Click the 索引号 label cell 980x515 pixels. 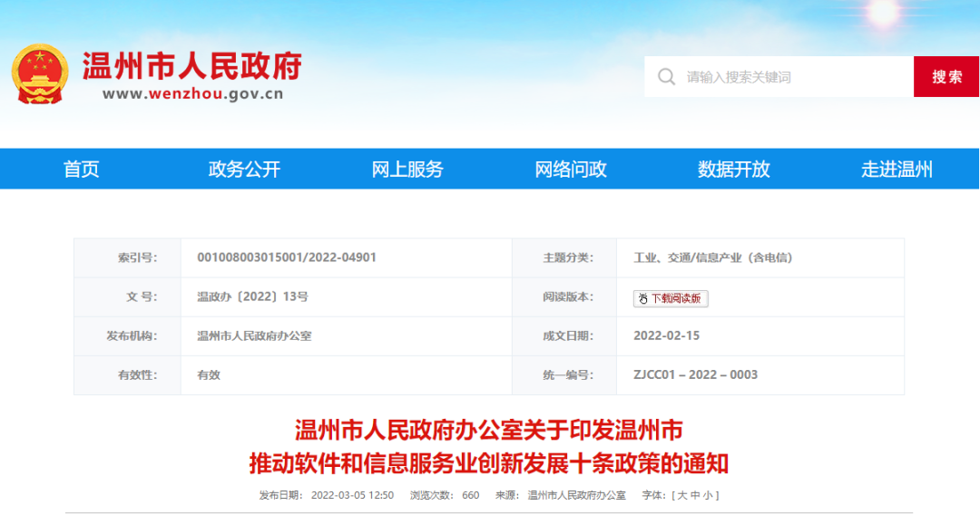pyautogui.click(x=128, y=257)
